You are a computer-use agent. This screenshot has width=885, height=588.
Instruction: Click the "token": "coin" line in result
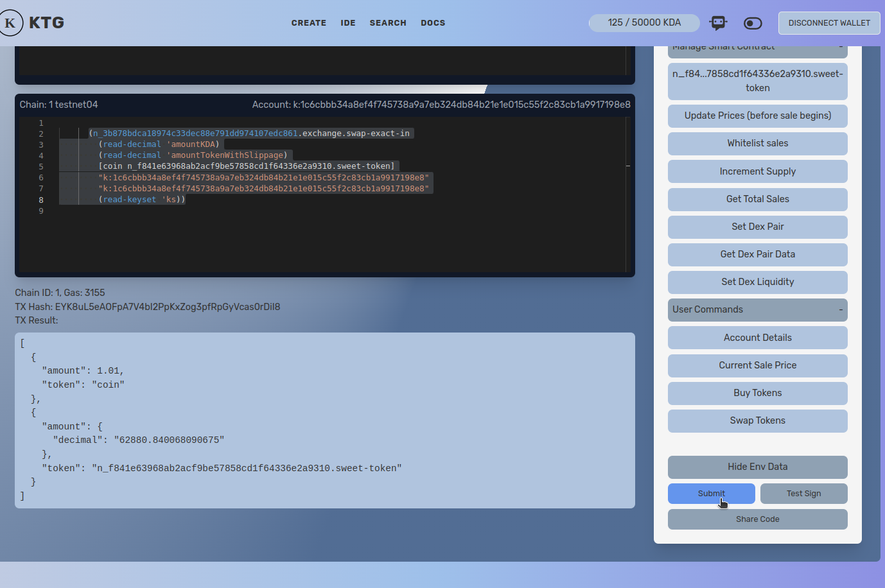(83, 385)
